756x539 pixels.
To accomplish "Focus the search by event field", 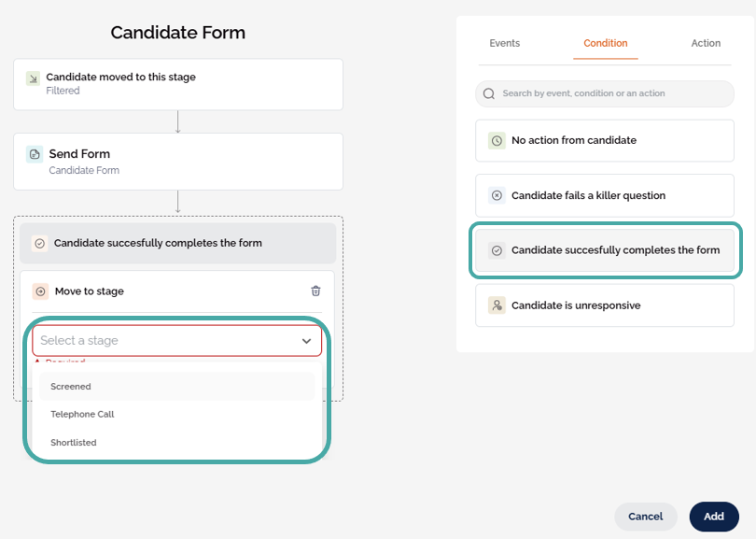I will [x=611, y=94].
